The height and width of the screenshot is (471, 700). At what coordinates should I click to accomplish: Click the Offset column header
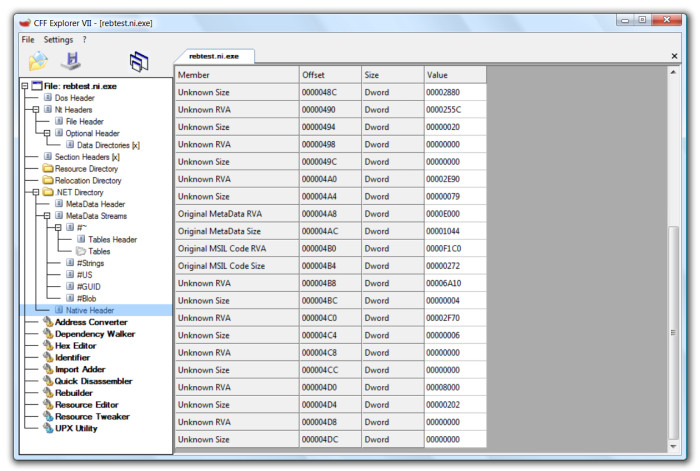328,75
